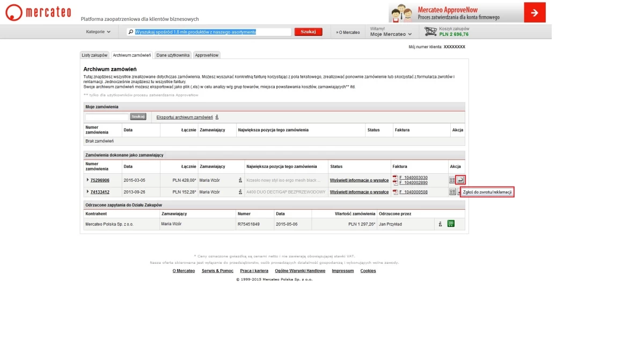Switch to the Dane użytkownika tab
Viewport: 644px width, 362px height.
pos(173,55)
